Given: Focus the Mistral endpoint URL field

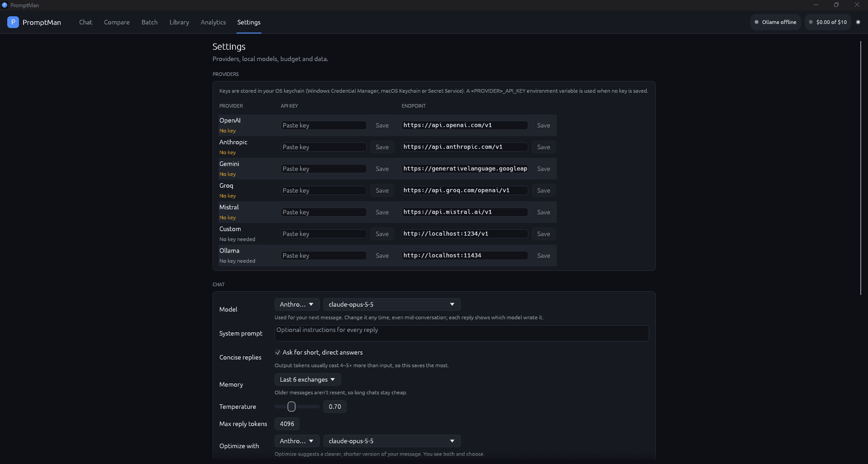Looking at the screenshot, I should point(465,212).
